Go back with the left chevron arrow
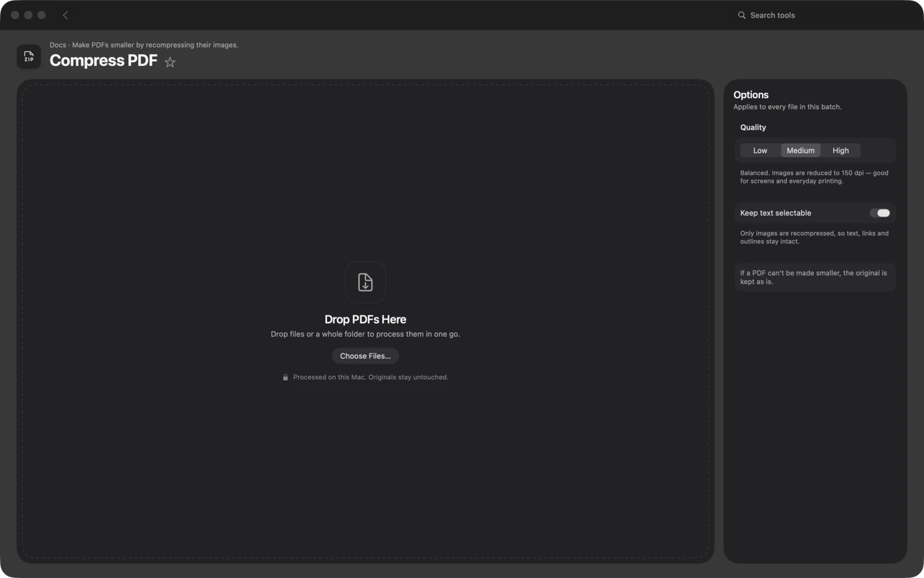Screen dimensions: 924x578 tap(65, 16)
